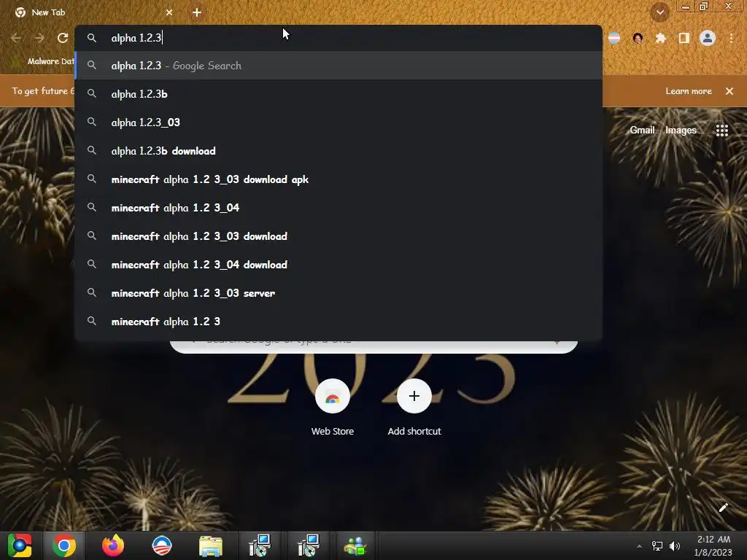This screenshot has width=747, height=560.
Task: Choose the 'minecraft alpha 1.2 3' suggestion
Action: pos(338,322)
